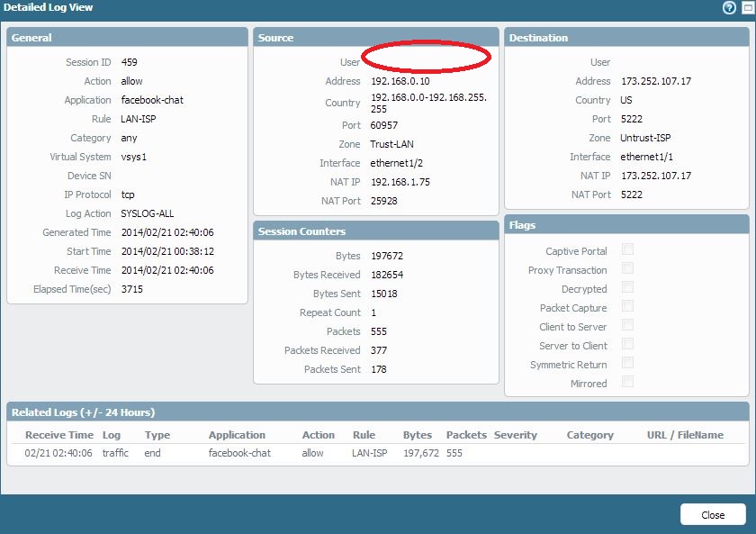Click Bytes Sent value 15018
This screenshot has height=534, width=756.
point(384,294)
